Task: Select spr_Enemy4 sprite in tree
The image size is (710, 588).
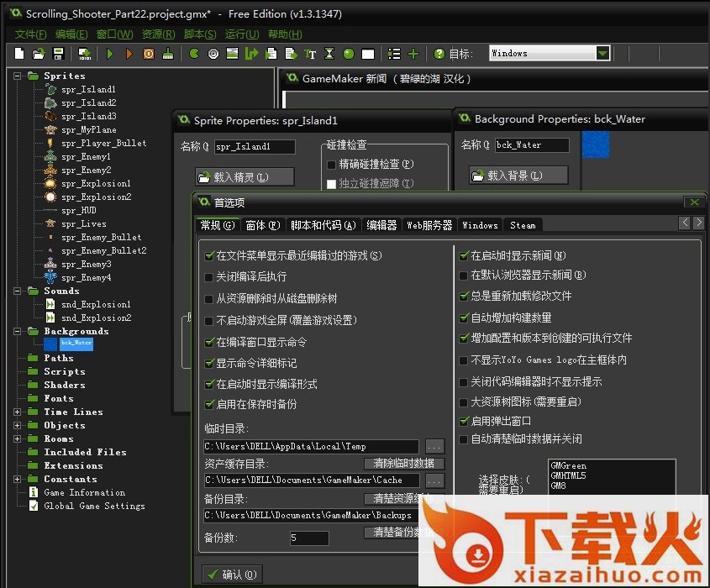Action: 86,277
